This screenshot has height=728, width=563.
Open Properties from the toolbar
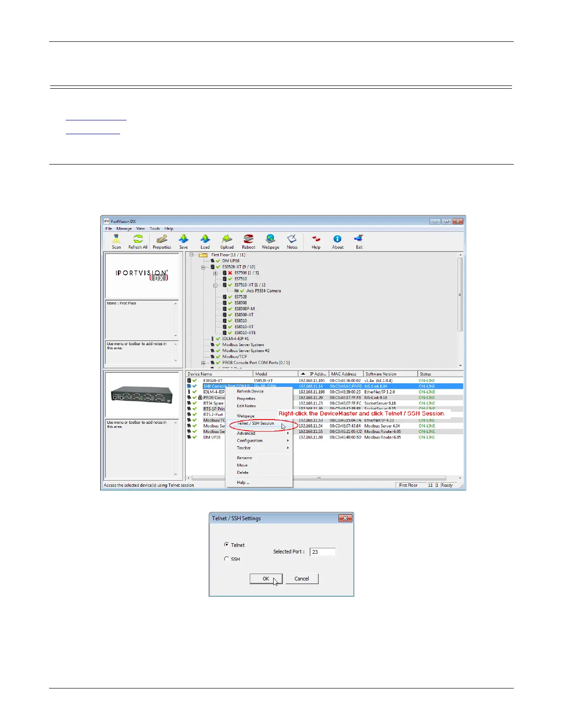[161, 239]
